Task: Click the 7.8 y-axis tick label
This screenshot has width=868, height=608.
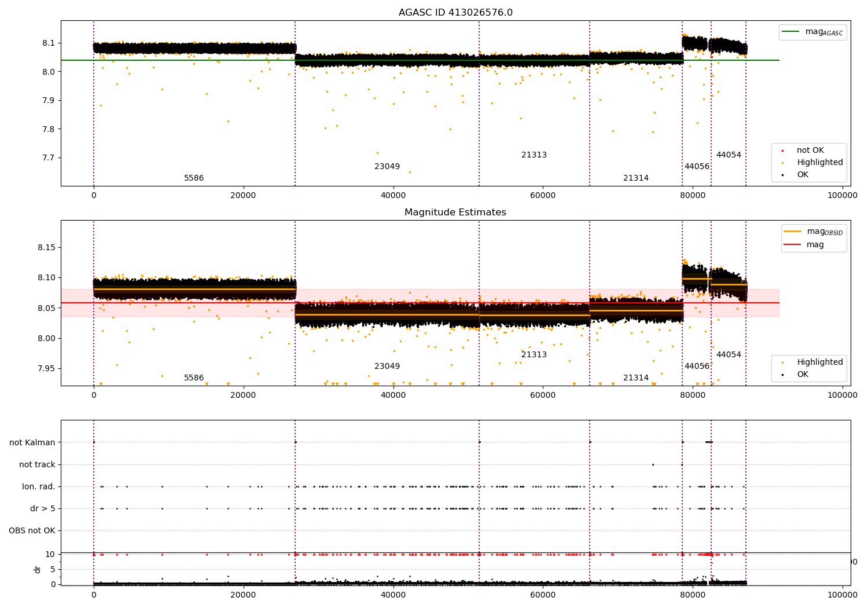Action: point(48,129)
